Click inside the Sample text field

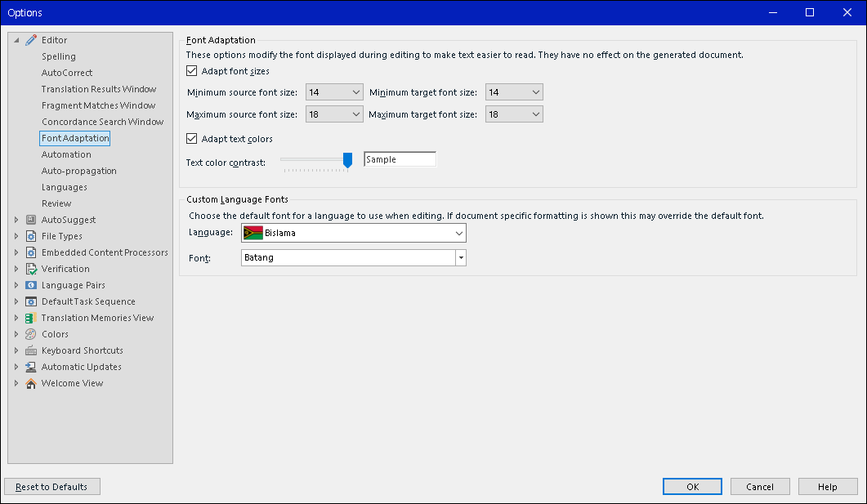pos(400,158)
